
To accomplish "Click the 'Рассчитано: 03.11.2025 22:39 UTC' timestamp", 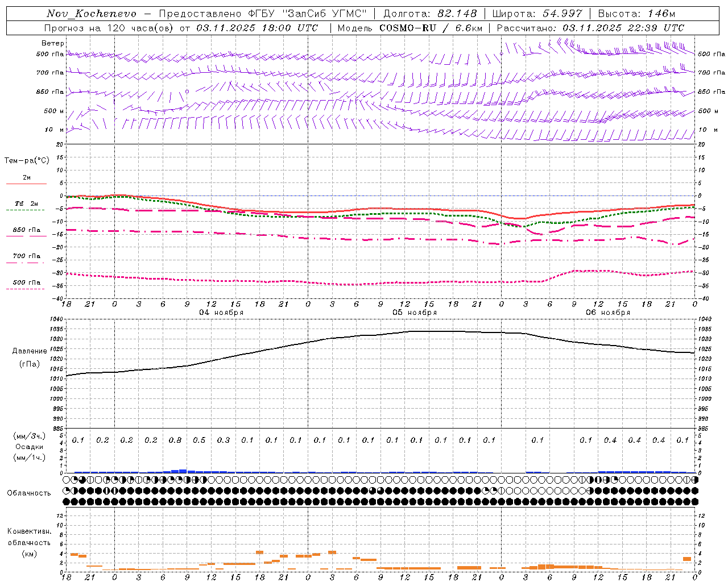I will (x=590, y=28).
